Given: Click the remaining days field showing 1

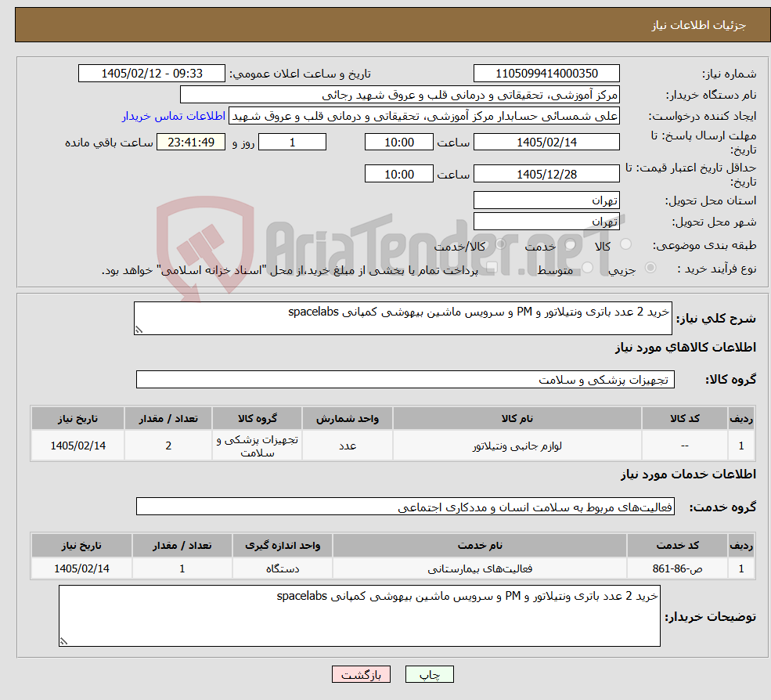Looking at the screenshot, I should click(x=292, y=143).
